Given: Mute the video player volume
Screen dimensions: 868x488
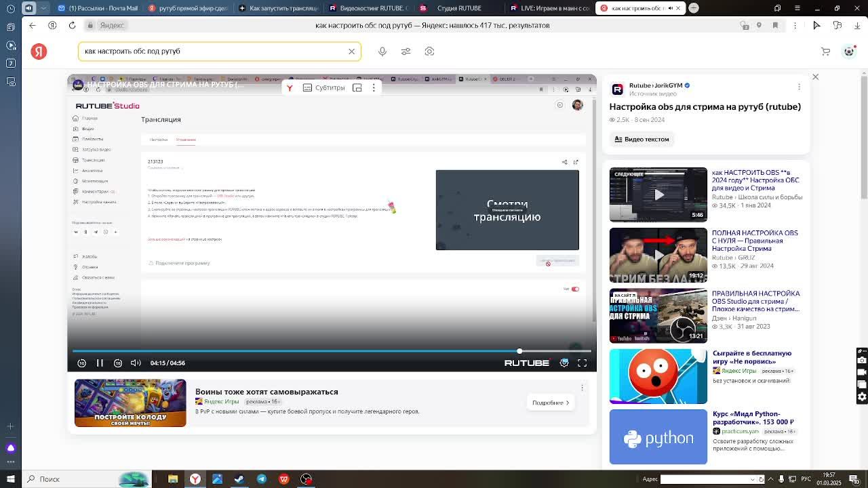Looking at the screenshot, I should pos(136,363).
